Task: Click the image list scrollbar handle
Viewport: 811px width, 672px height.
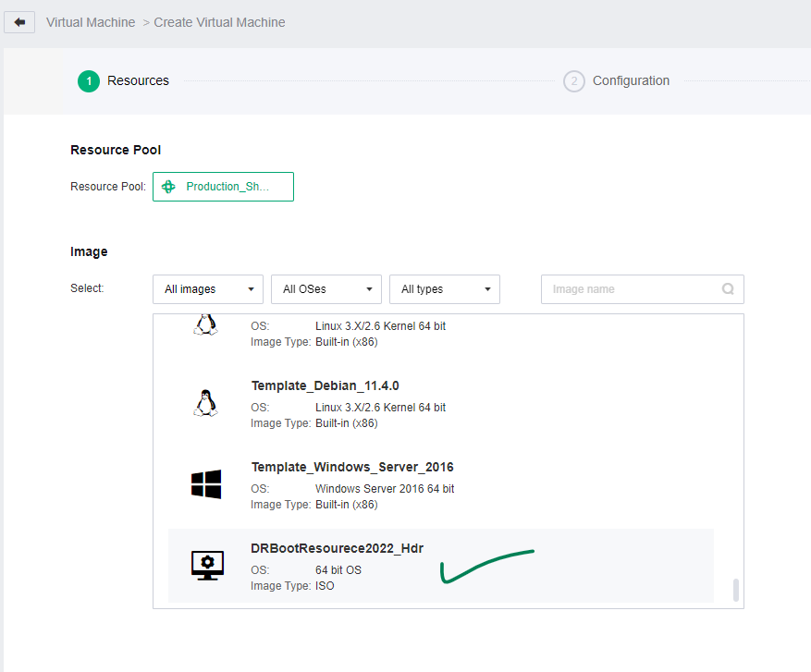Action: coord(736,591)
